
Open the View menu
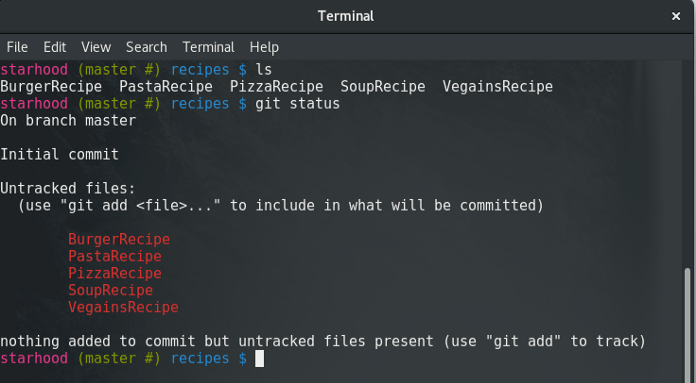[x=96, y=47]
